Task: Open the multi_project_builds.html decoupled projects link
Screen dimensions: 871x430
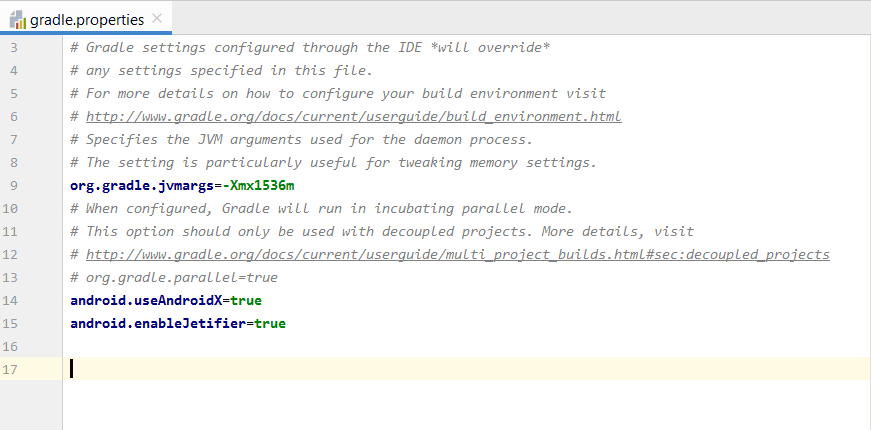Action: coord(458,254)
